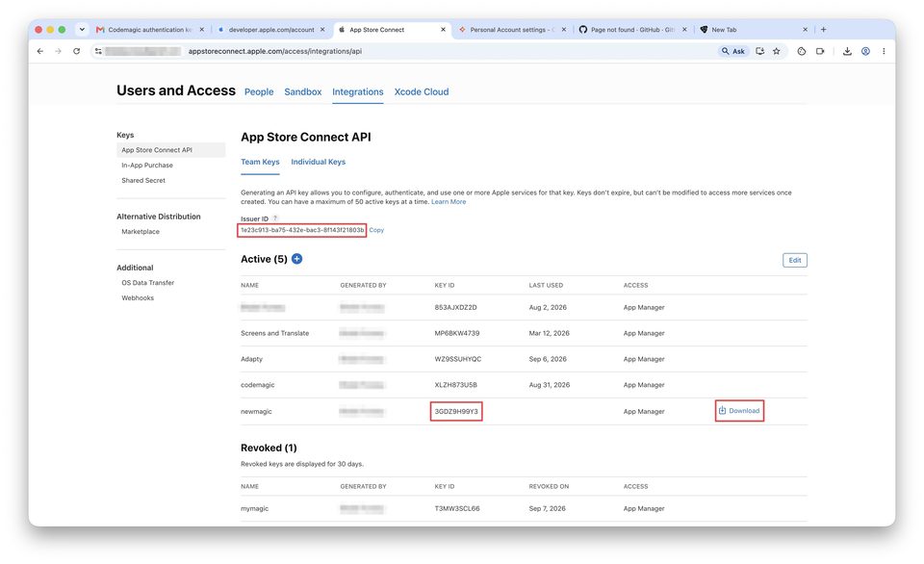Click the install app icon in address bar
Viewport: 924px width, 564px height.
point(760,51)
